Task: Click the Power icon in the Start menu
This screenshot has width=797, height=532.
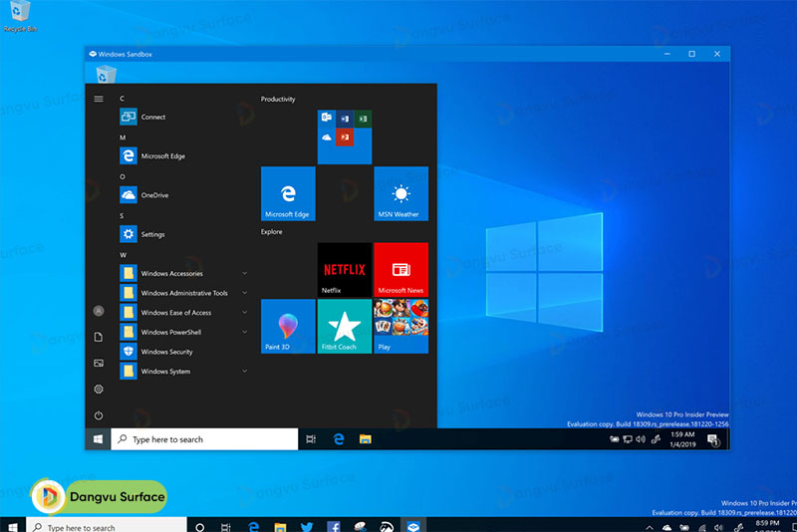Action: [x=99, y=415]
